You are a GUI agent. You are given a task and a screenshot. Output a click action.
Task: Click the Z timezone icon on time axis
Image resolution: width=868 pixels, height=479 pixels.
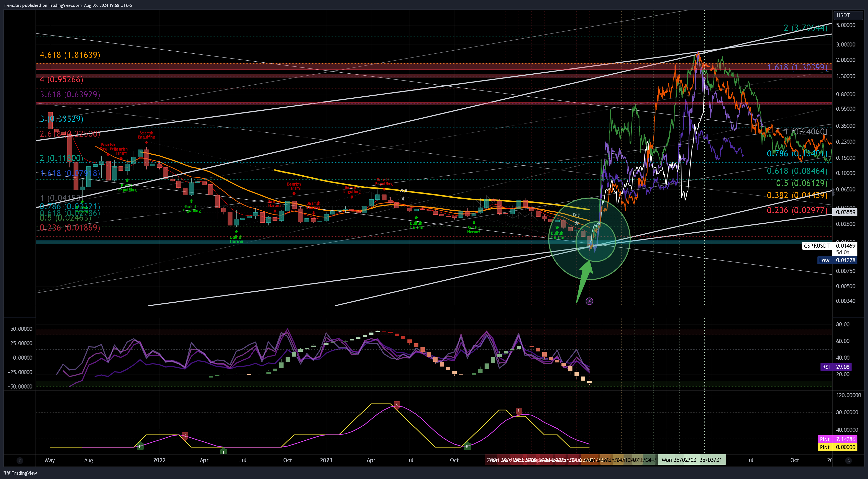(x=20, y=460)
